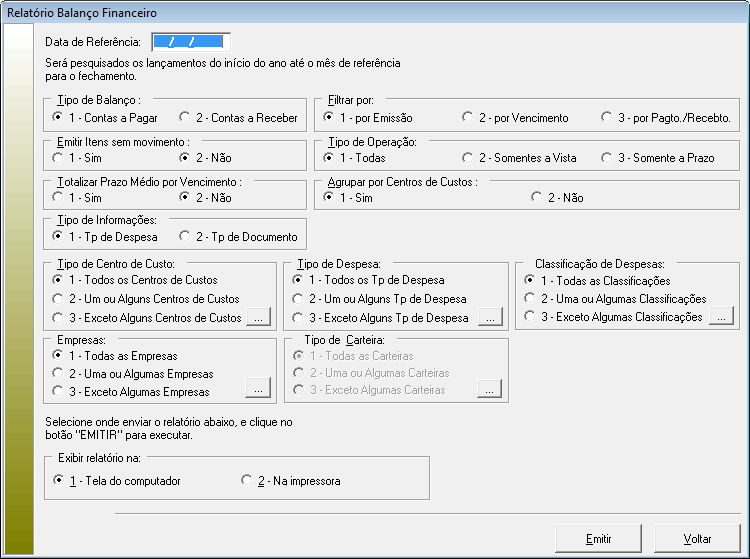The height and width of the screenshot is (559, 750).
Task: Click the Data de Referência date field
Action: coord(191,42)
